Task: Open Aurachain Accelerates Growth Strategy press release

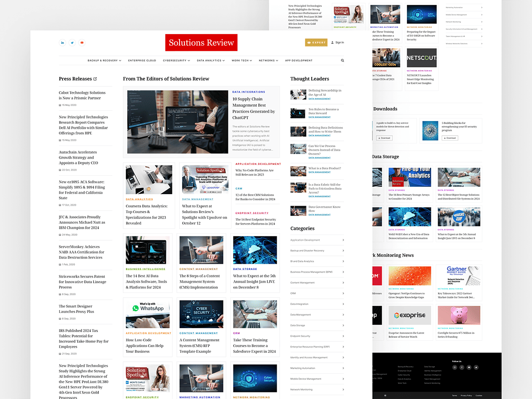Action: [x=78, y=157]
